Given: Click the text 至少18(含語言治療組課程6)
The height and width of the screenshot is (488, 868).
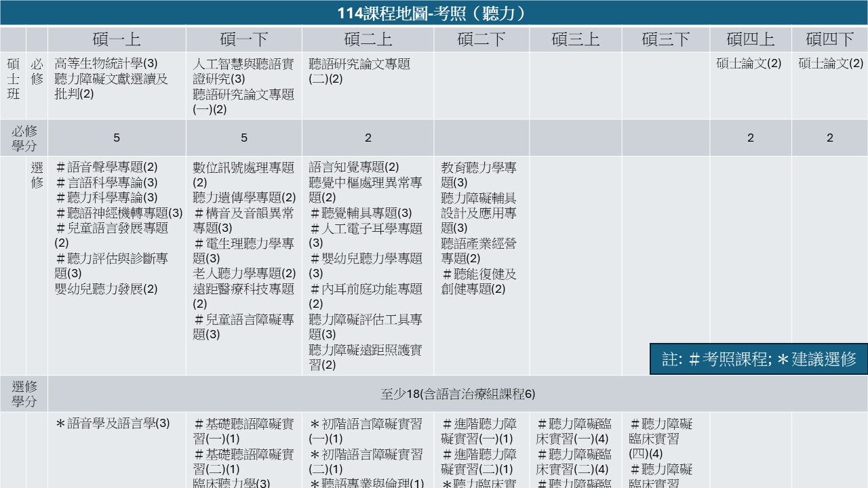Looking at the screenshot, I should [x=458, y=394].
